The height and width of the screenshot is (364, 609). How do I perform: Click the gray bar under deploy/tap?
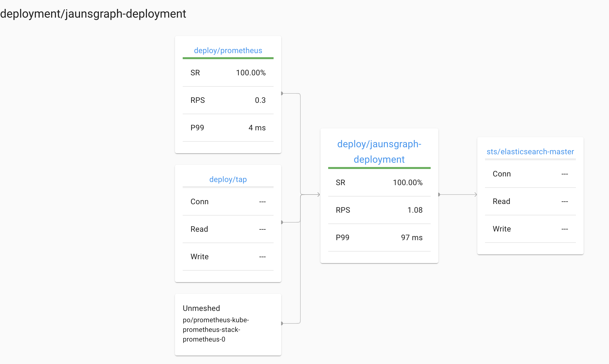(x=228, y=187)
